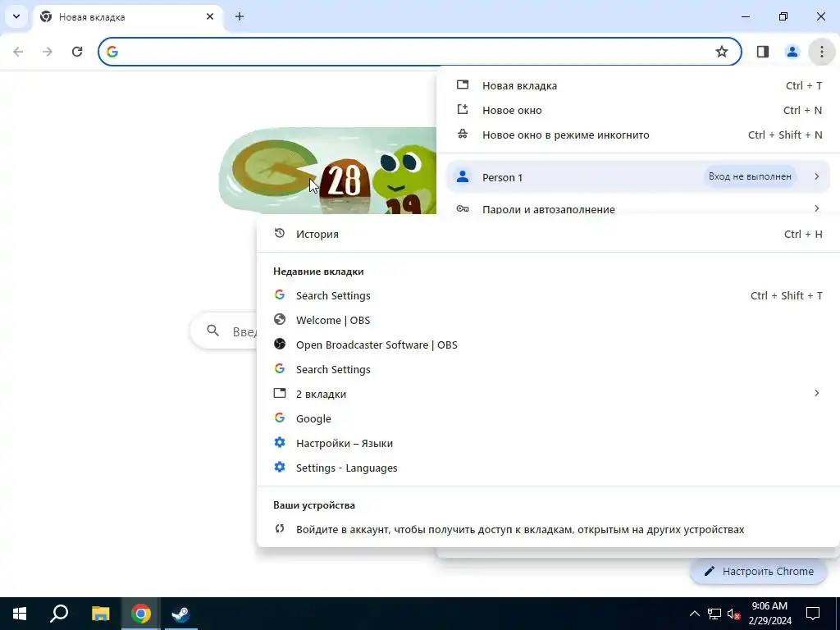This screenshot has width=840, height=630.
Task: Open the profile avatar icon in toolbar
Action: [792, 52]
